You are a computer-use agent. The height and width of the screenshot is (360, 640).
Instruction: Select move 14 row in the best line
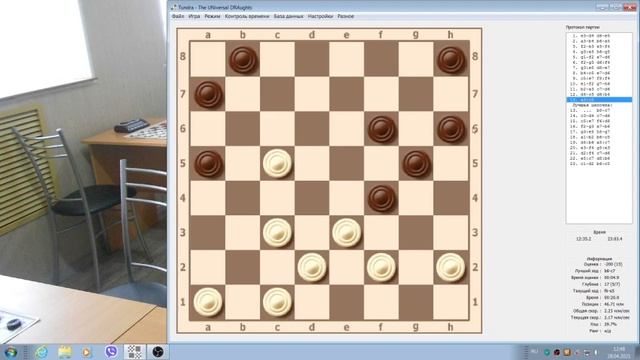(599, 116)
